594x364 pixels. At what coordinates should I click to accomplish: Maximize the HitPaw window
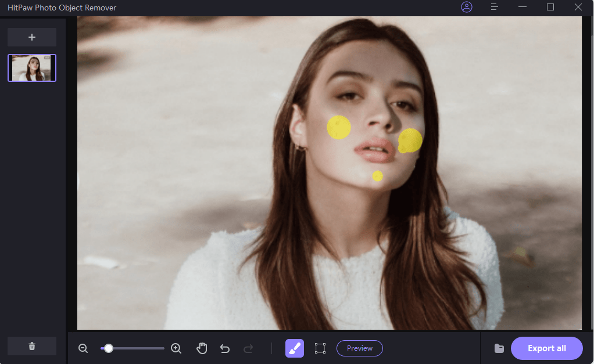(x=550, y=7)
